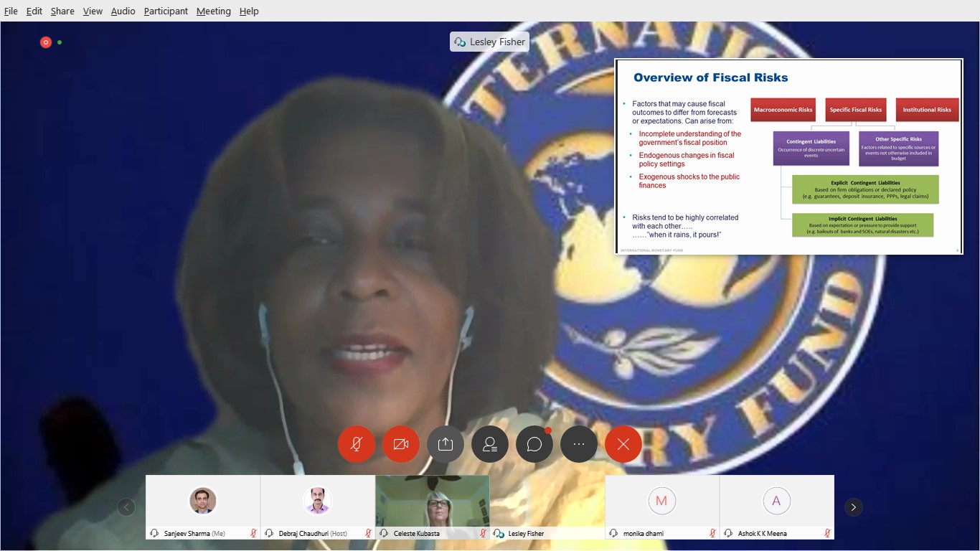Click the Institutional Risks box on slide

point(927,110)
